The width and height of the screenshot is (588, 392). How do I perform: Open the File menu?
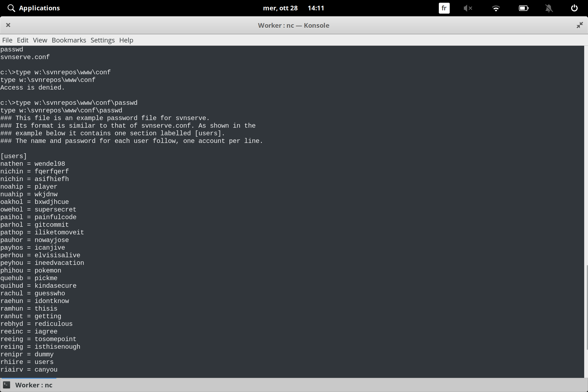[7, 40]
